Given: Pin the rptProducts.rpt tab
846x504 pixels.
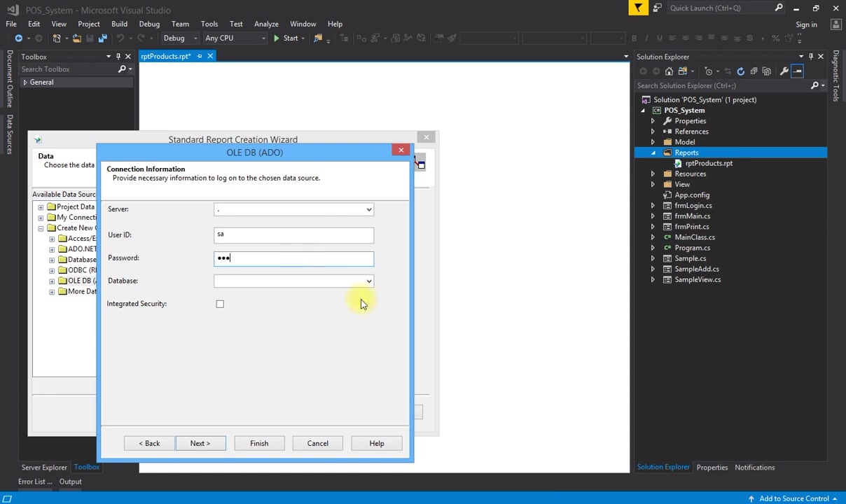Looking at the screenshot, I should coord(199,56).
